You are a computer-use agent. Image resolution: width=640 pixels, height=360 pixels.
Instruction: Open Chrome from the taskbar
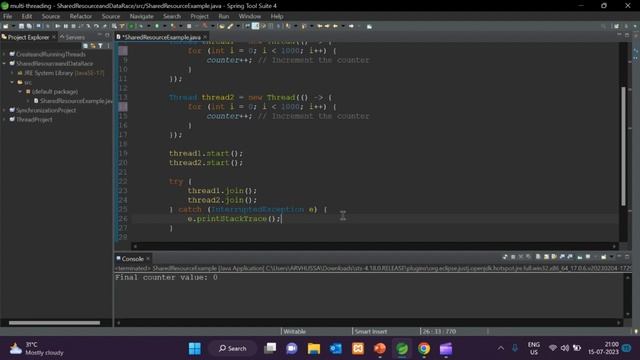tap(424, 349)
